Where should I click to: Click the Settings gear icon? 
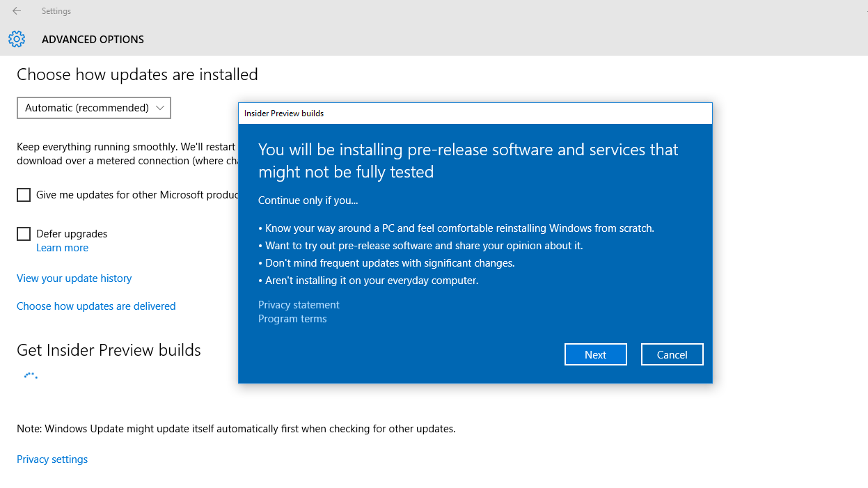[x=17, y=39]
